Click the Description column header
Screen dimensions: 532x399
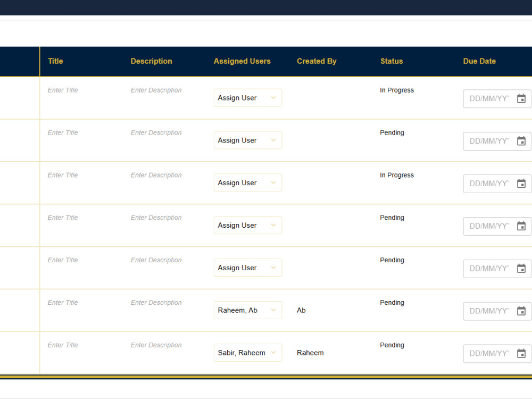click(x=151, y=61)
